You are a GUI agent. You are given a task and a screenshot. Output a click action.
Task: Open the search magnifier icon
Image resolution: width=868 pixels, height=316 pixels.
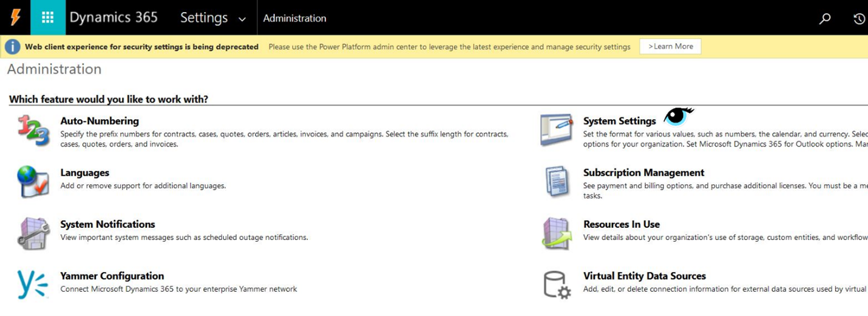[x=824, y=18]
